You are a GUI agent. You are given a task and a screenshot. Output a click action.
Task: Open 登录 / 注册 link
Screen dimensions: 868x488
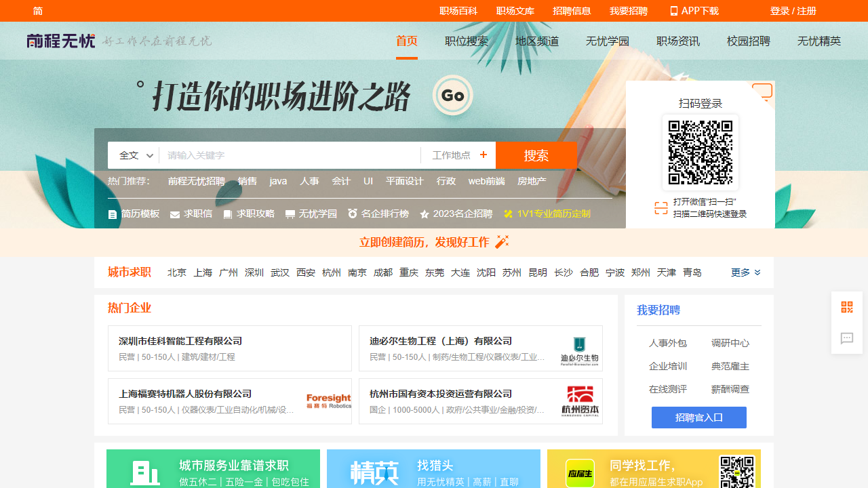(792, 11)
